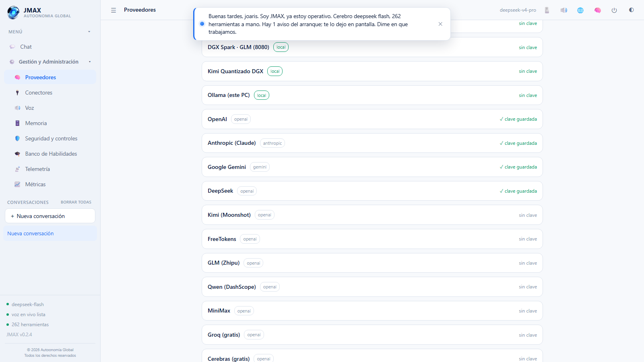Open DGX Spark · GLM (8080) row
Screen dimensions: 644x362
[x=372, y=47]
